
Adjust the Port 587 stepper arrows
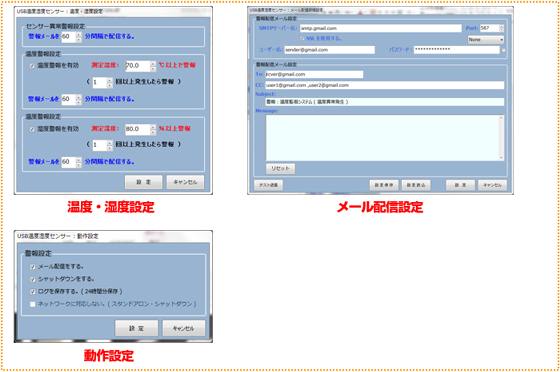(501, 28)
